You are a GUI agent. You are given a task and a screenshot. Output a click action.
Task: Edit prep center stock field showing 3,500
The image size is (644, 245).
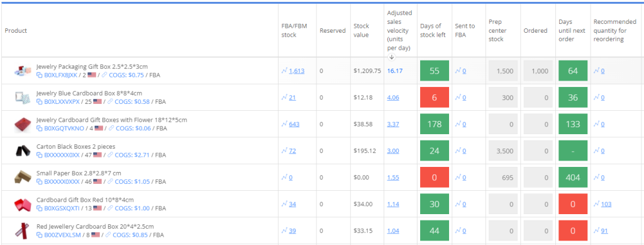[x=503, y=151]
